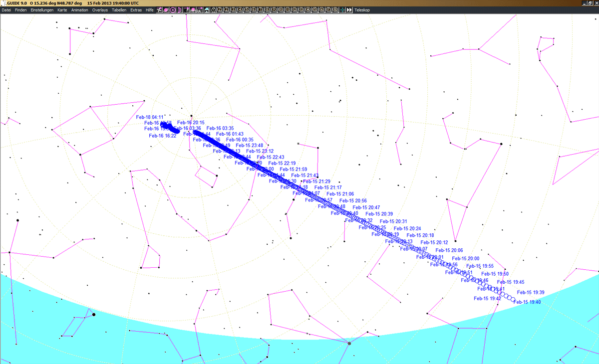Viewport: 599px width, 364px height.
Task: Set zoom level 18 in the toolbar
Action: [x=335, y=10]
